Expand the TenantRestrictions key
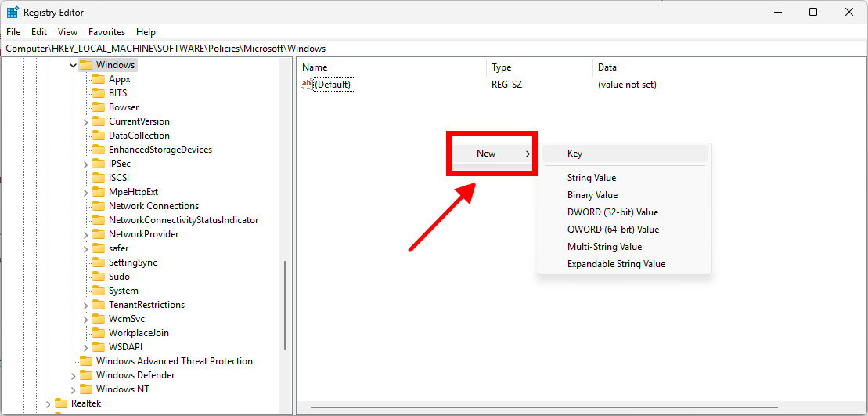 coord(85,305)
